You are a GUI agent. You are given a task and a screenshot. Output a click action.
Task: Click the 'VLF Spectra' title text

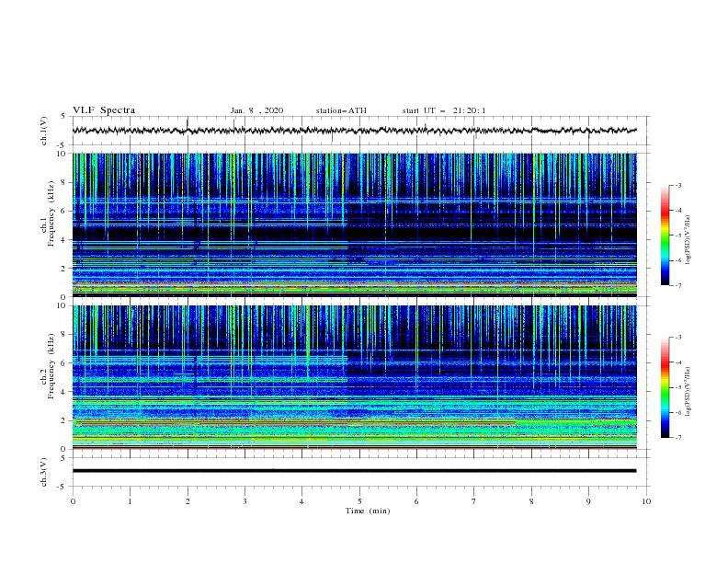point(104,110)
